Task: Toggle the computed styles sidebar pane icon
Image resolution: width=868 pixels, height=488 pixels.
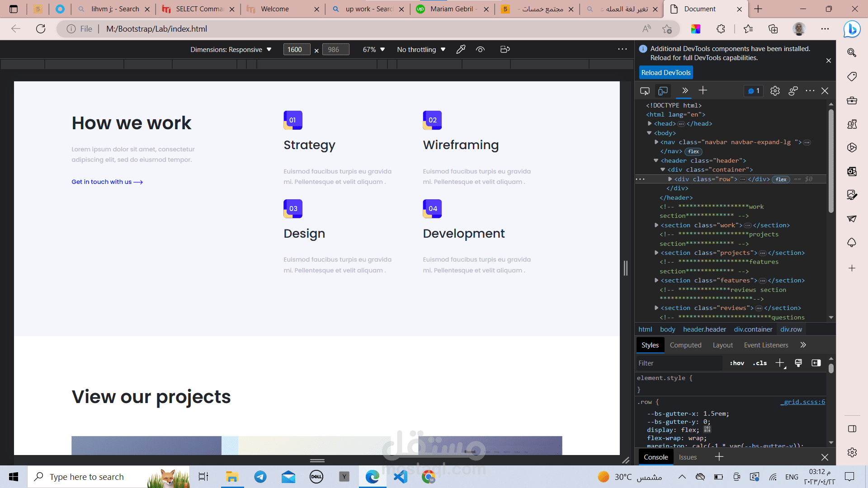Action: tap(816, 363)
